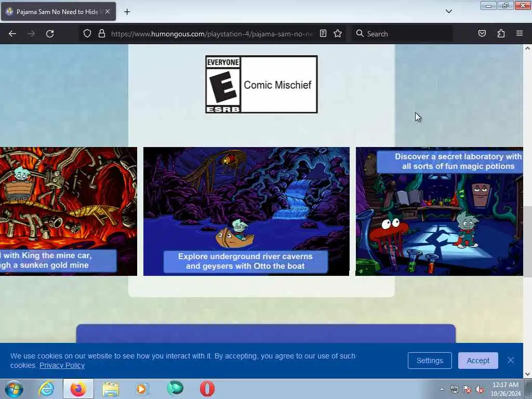Image resolution: width=532 pixels, height=399 pixels.
Task: Close the Pajama Sam tab
Action: click(x=108, y=11)
